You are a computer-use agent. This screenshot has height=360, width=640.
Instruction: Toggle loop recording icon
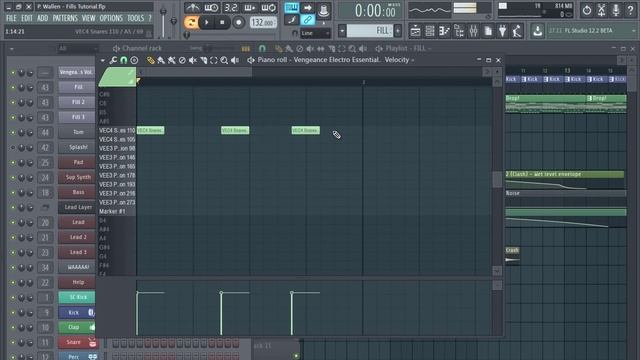pyautogui.click(x=269, y=7)
